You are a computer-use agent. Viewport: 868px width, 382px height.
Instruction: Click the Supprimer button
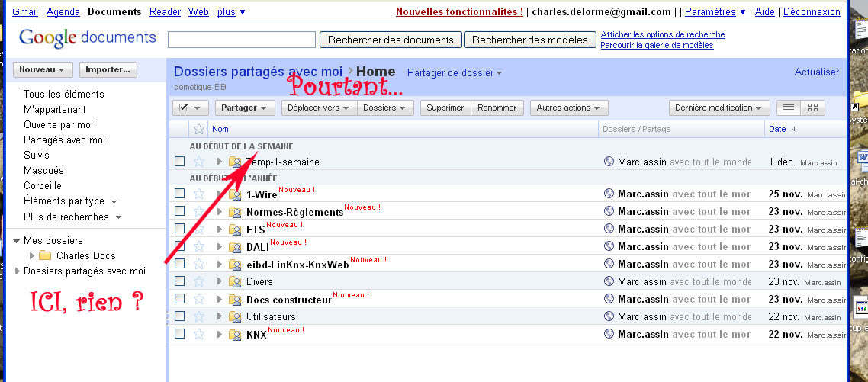coord(445,108)
